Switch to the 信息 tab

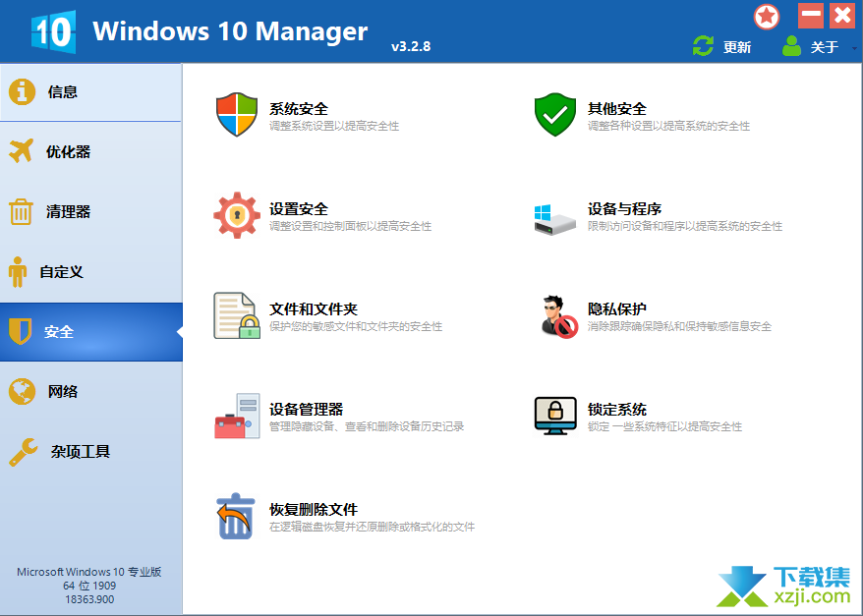click(91, 91)
